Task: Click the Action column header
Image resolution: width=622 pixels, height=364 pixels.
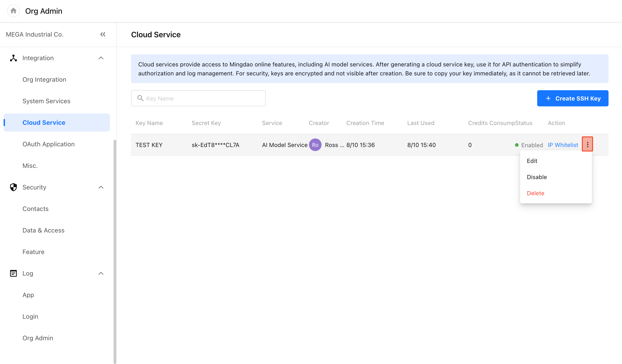Action: point(556,123)
